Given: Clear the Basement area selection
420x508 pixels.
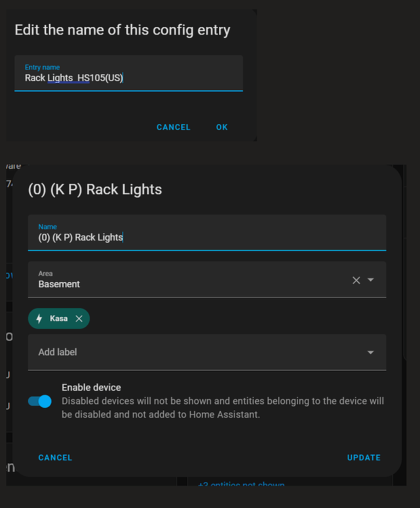Looking at the screenshot, I should 356,280.
